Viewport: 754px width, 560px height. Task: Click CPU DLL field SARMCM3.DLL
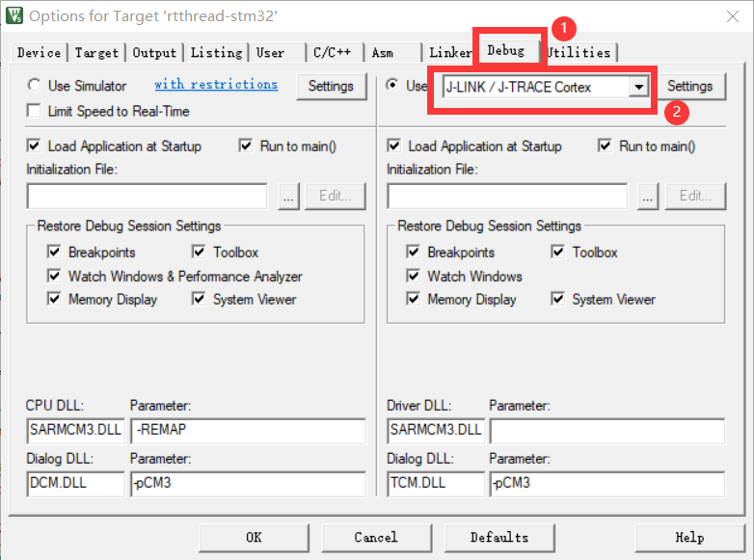75,431
